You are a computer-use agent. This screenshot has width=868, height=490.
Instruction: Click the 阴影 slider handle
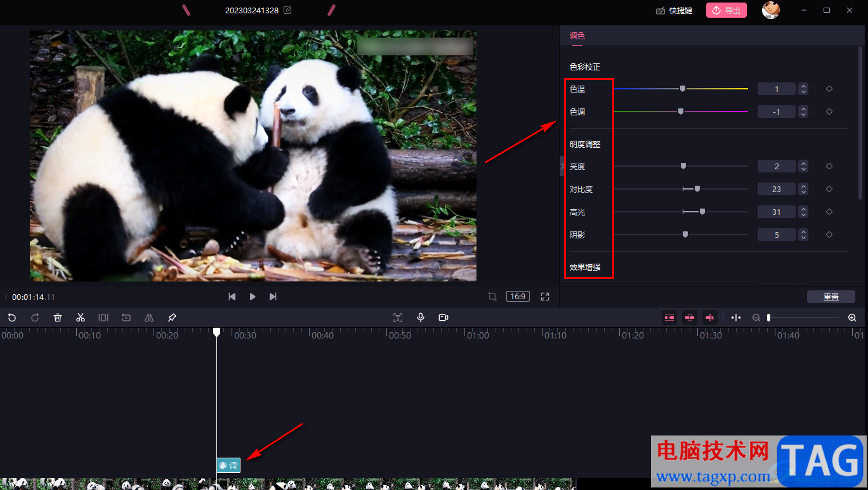[x=685, y=235]
